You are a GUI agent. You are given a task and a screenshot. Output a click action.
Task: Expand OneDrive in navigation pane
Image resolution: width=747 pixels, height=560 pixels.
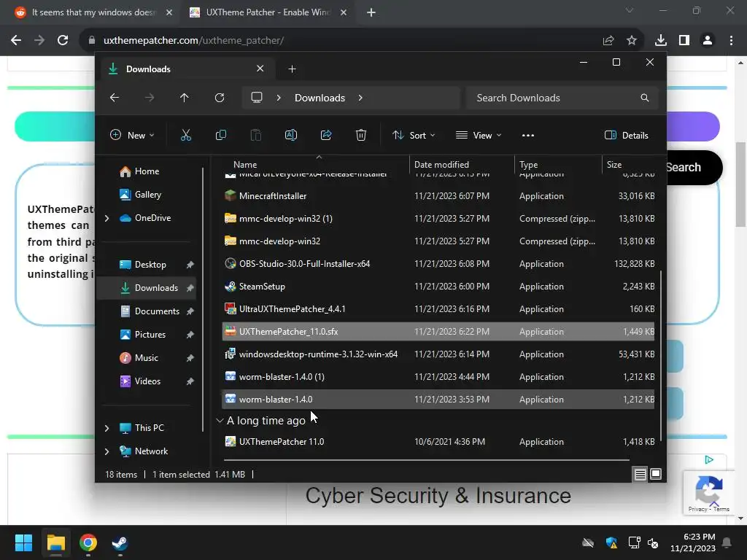pos(107,218)
